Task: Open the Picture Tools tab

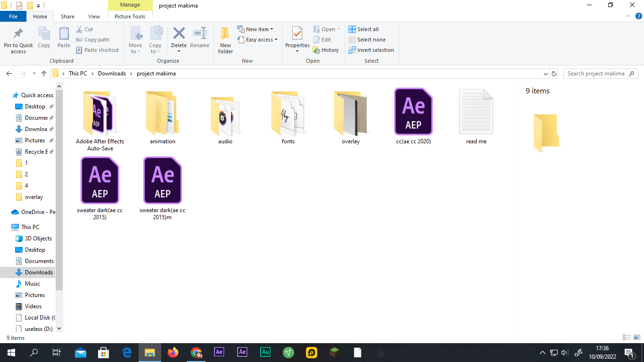Action: 130,16
